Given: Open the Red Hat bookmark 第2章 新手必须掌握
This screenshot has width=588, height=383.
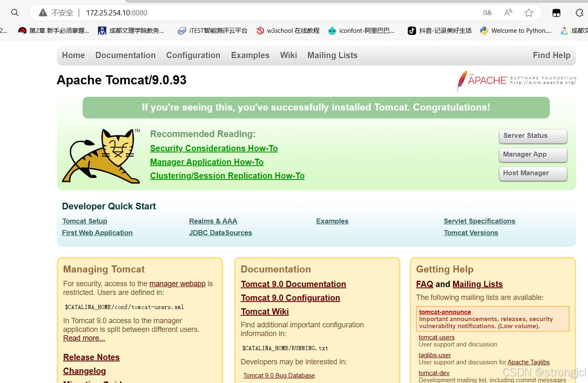Looking at the screenshot, I should (x=54, y=30).
